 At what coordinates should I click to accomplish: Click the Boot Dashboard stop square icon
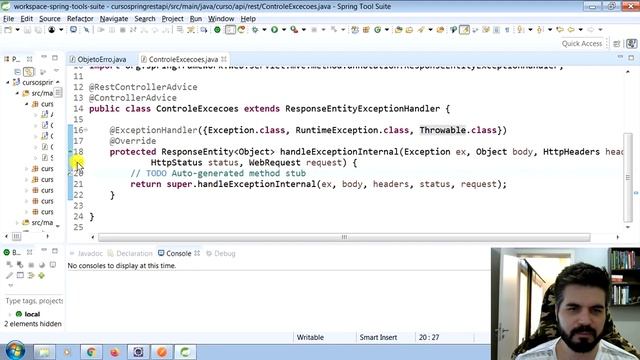tap(31, 264)
